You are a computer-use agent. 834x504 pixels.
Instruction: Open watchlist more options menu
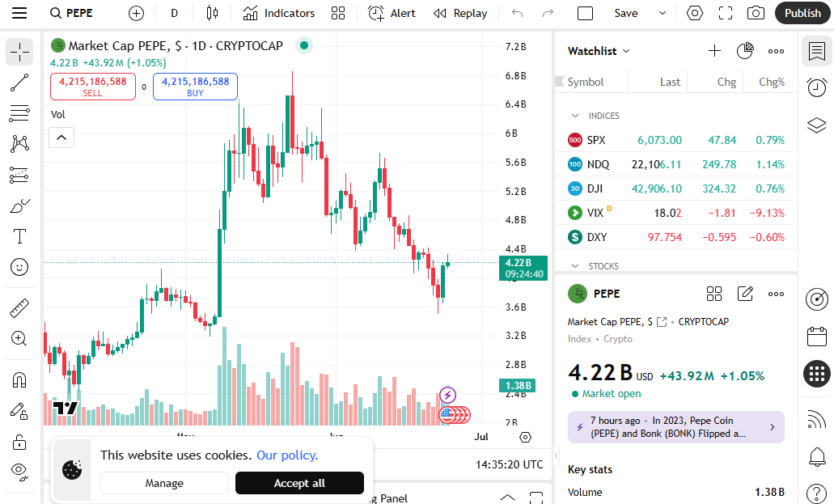click(x=776, y=51)
